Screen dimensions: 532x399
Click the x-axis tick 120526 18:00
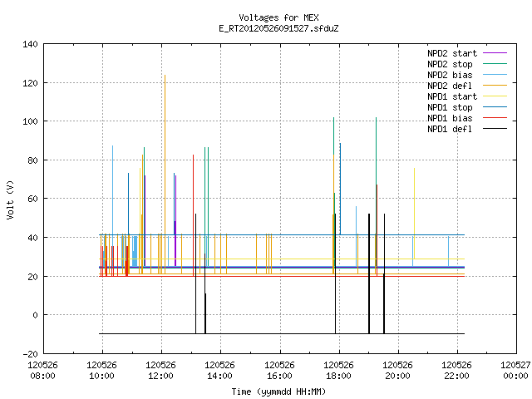338,371
